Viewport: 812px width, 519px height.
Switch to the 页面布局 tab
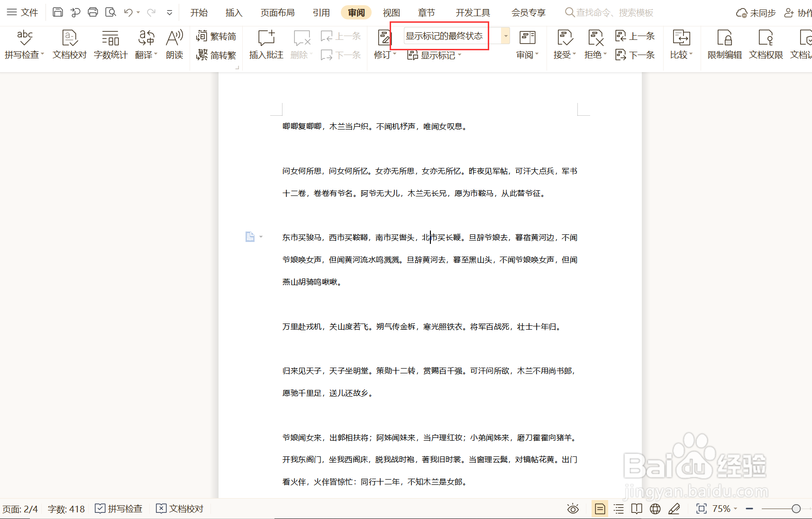click(277, 13)
